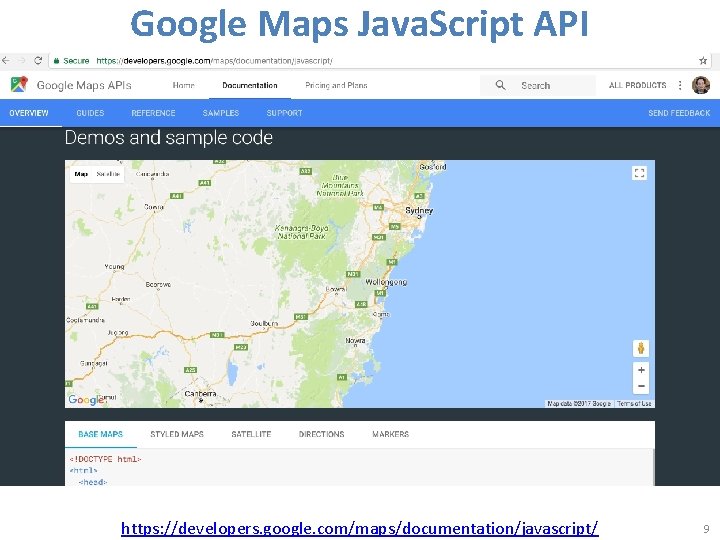Focus the Search input field
This screenshot has height=540, width=720.
(538, 85)
